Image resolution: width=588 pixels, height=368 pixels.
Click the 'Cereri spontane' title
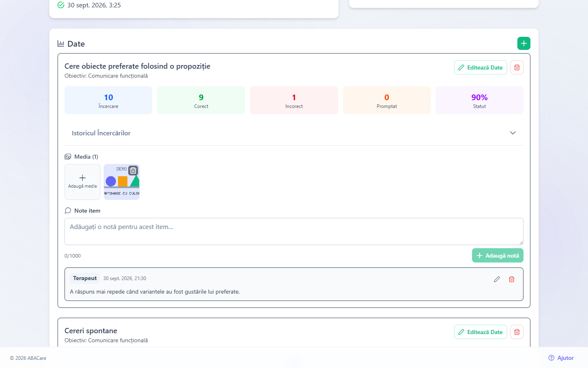91,331
